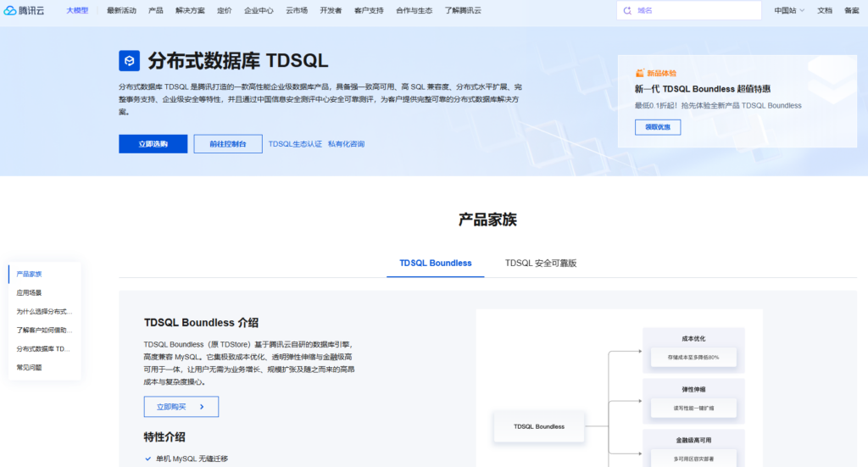
Task: Click the 领取优惠 button
Action: pyautogui.click(x=658, y=127)
